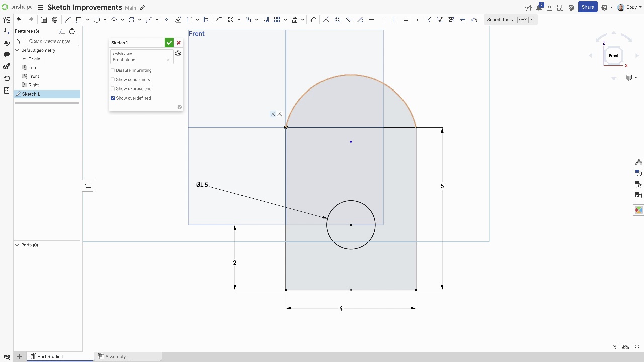
Task: Select the Line sketch tool
Action: point(68,20)
